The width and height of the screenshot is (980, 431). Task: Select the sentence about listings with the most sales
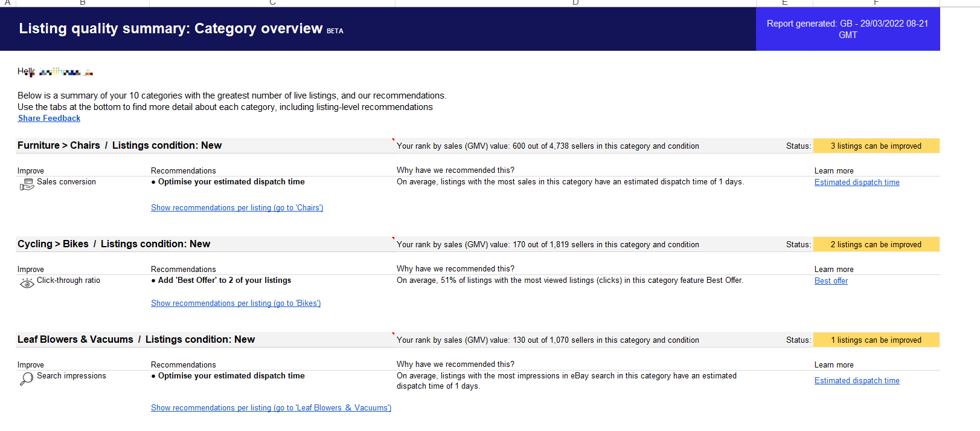570,182
